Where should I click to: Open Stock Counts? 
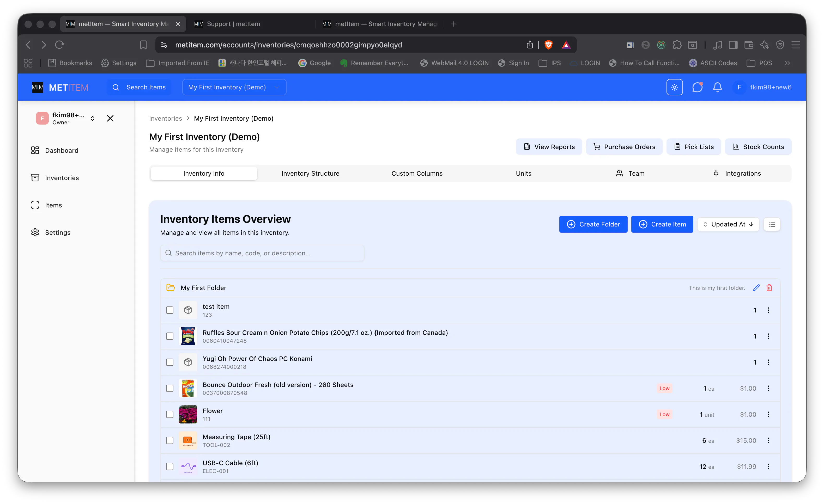coord(758,147)
